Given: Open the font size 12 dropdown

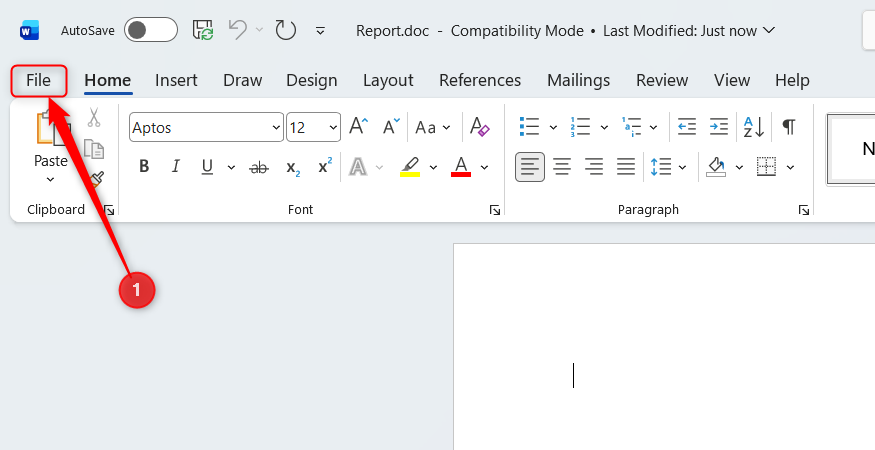Looking at the screenshot, I should coord(333,128).
